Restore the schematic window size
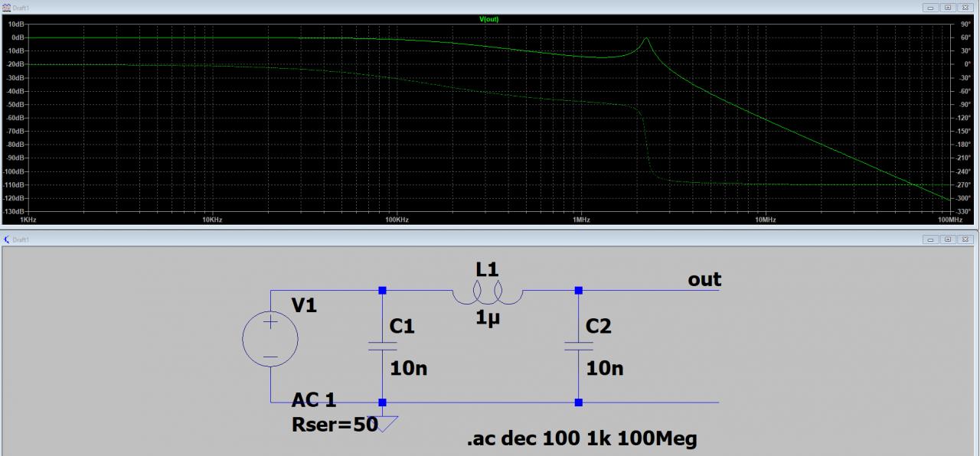 [949, 239]
